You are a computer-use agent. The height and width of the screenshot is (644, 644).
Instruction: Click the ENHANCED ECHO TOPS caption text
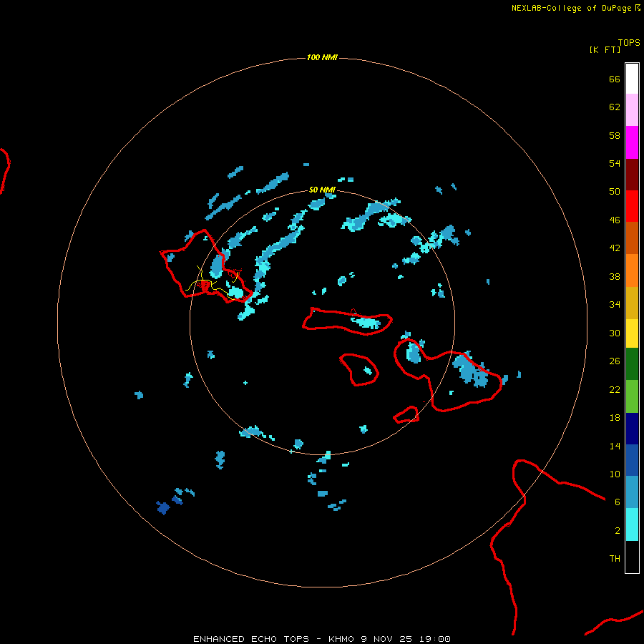(250, 639)
